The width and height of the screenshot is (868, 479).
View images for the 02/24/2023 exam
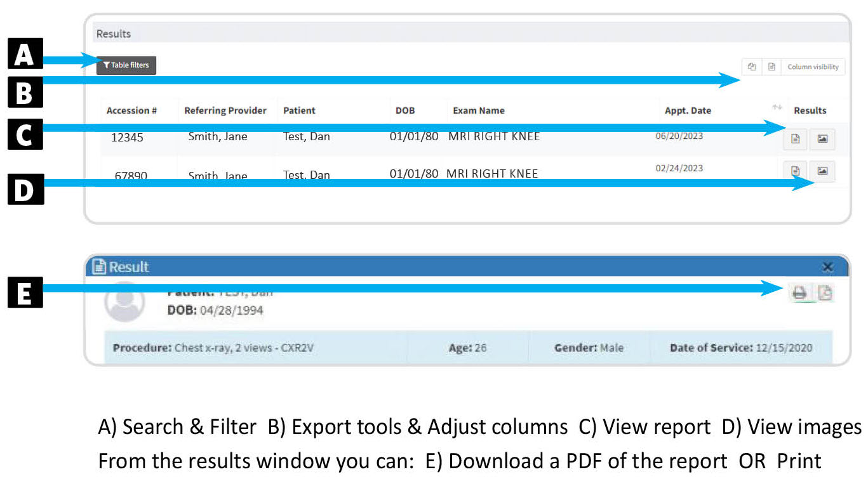click(822, 170)
